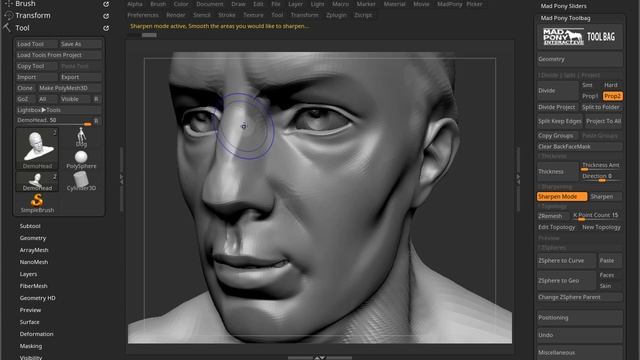This screenshot has width=640, height=360.
Task: Dock the Tool palette using its circular icon
Action: [106, 28]
